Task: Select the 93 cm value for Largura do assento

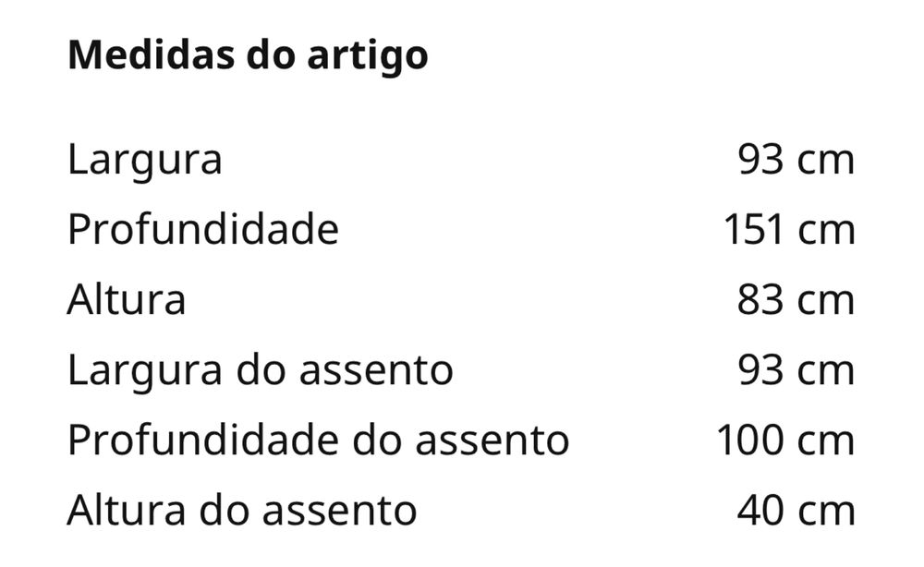Action: click(796, 370)
